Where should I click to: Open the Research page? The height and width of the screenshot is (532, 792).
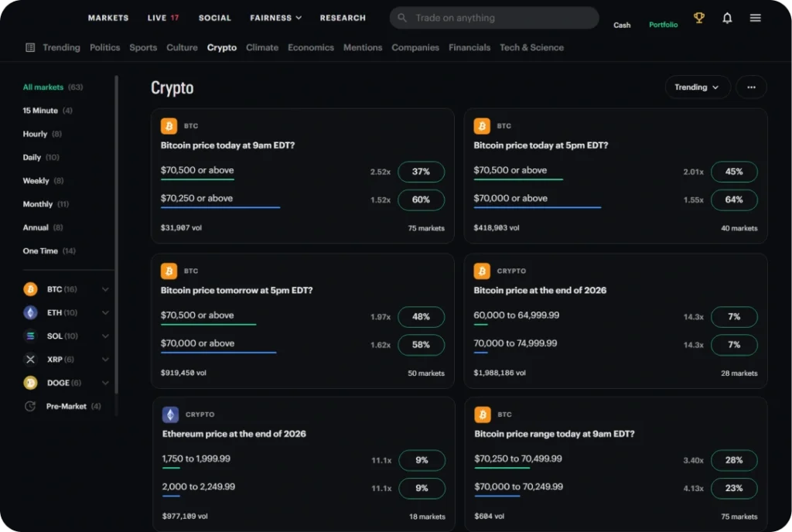pos(343,18)
